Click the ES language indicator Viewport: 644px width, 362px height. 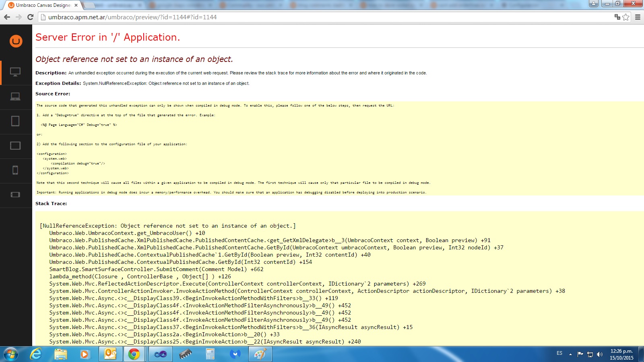(559, 353)
